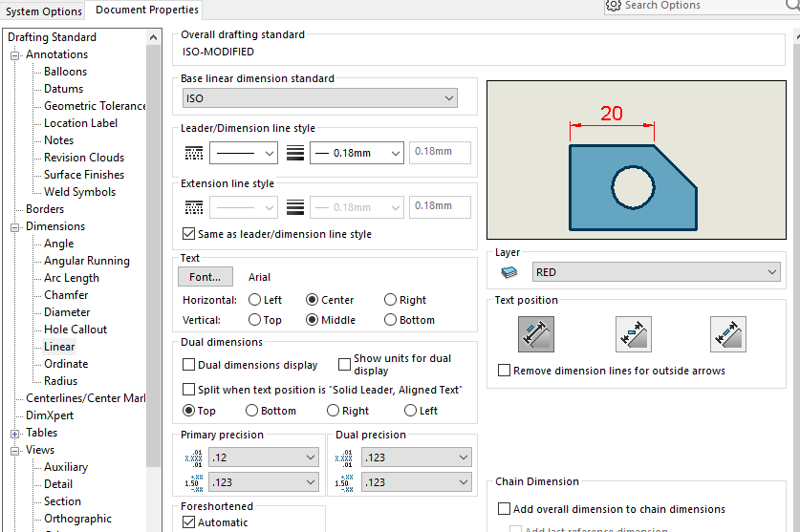Select Broken Leader, Horizontal Text position icon
The width and height of the screenshot is (800, 532).
633,334
